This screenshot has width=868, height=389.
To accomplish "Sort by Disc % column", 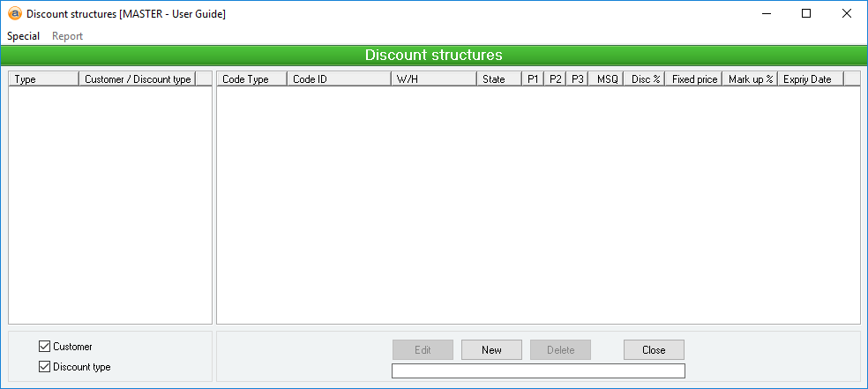I will pyautogui.click(x=646, y=79).
